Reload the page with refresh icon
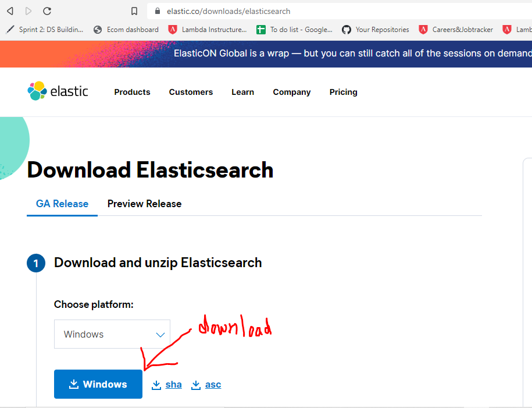Viewport: 532px width, 408px height. [47, 11]
